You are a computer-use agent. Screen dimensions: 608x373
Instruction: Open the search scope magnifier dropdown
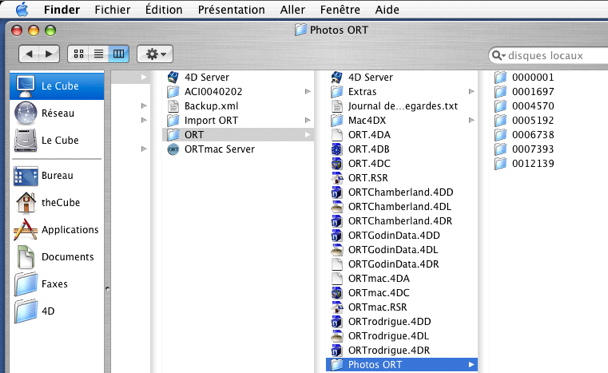pyautogui.click(x=498, y=55)
